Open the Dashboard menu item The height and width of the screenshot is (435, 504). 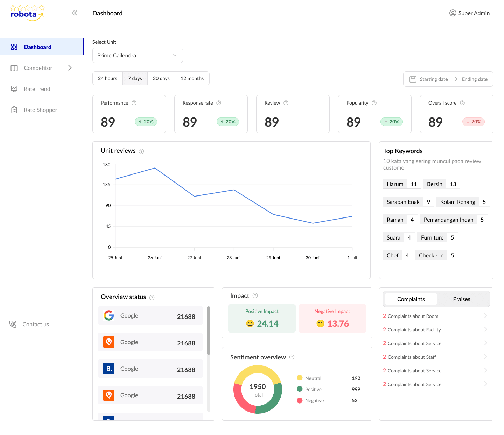click(x=37, y=47)
